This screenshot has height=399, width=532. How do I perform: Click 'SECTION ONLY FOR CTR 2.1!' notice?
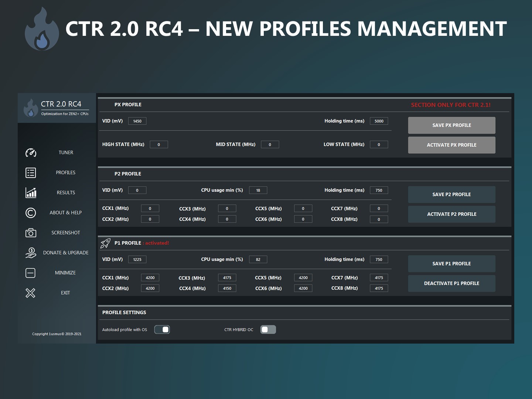pos(451,105)
